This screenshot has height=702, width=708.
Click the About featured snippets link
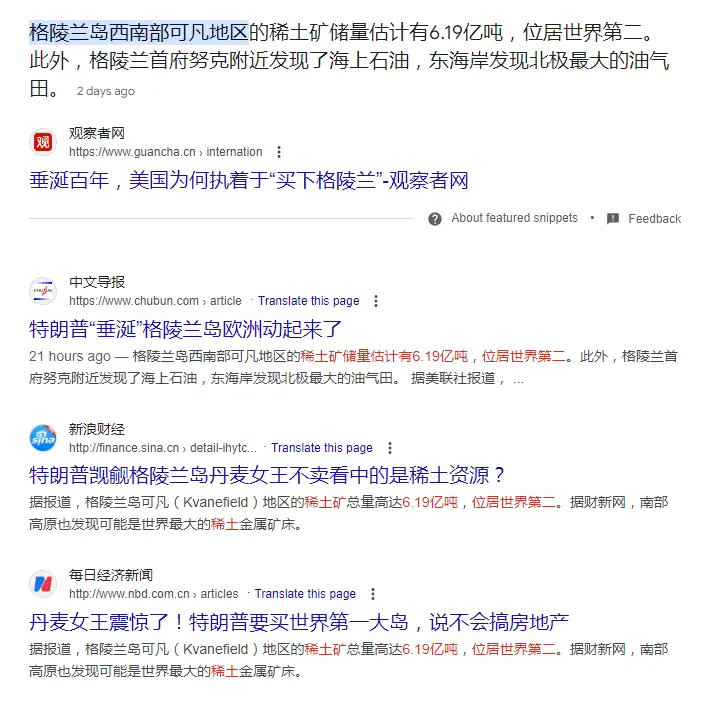tap(514, 219)
